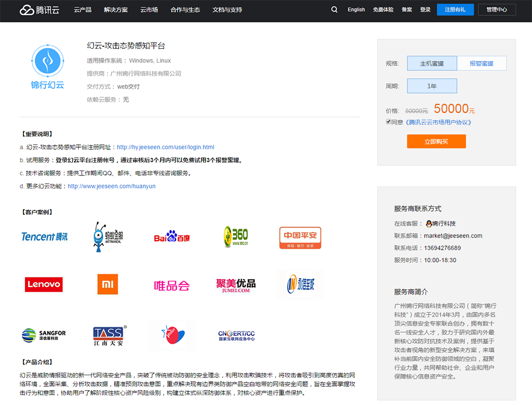The height and width of the screenshot is (405, 532).
Task: Click the 服务商联系方式 heading
Action: click(x=418, y=208)
